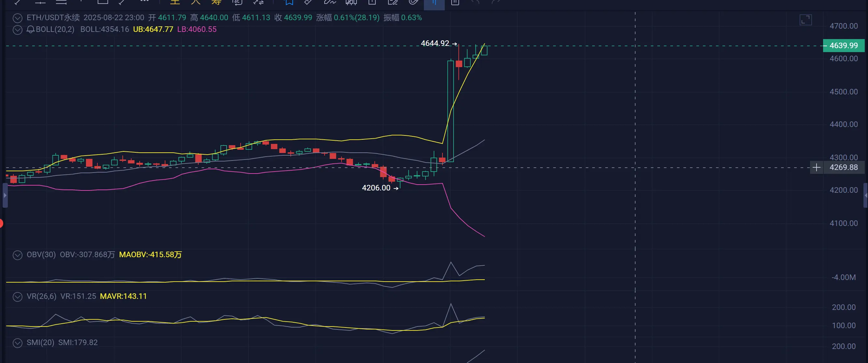Viewport: 868px width, 363px height.
Task: Click the blue bookmark icon in the toolbar
Action: point(289,2)
